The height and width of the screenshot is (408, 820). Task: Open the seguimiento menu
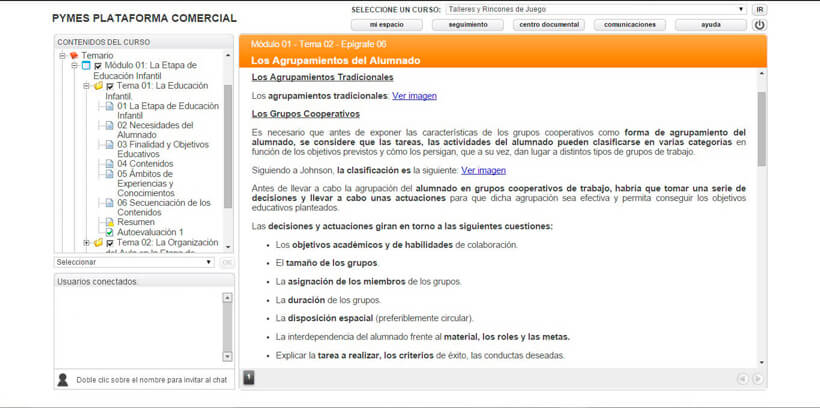pyautogui.click(x=468, y=25)
